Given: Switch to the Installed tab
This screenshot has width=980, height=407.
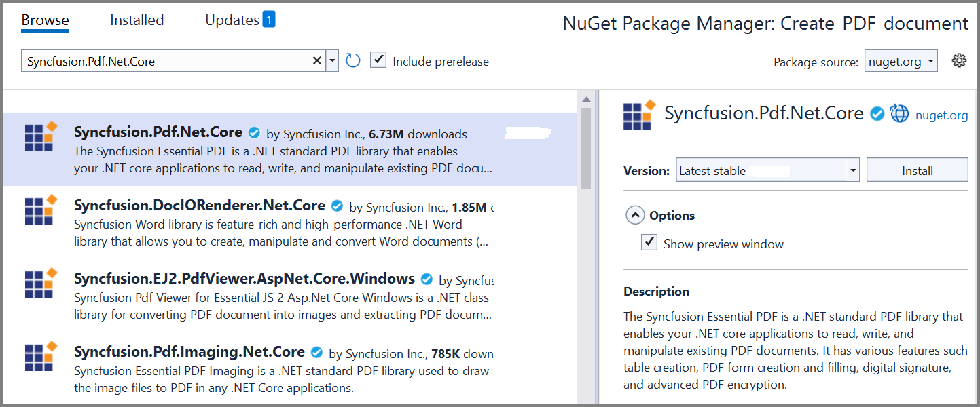Looking at the screenshot, I should coord(137,20).
